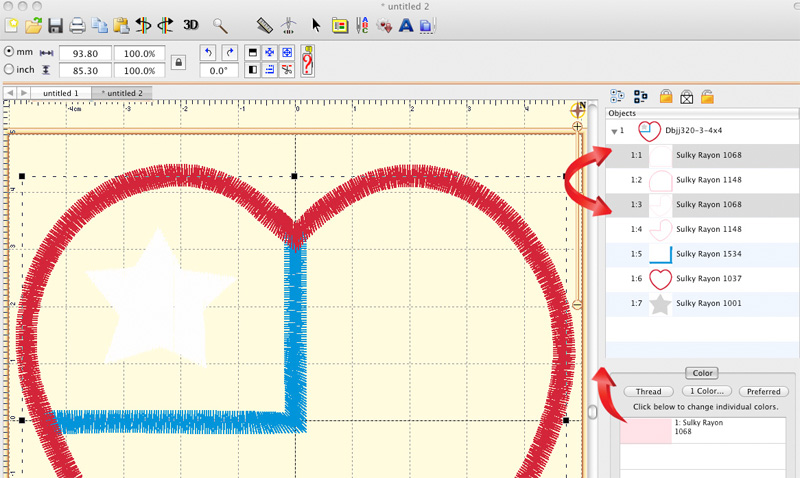Screen dimensions: 800x478
Task: Open the needle ABC lettering tool
Action: [x=362, y=26]
